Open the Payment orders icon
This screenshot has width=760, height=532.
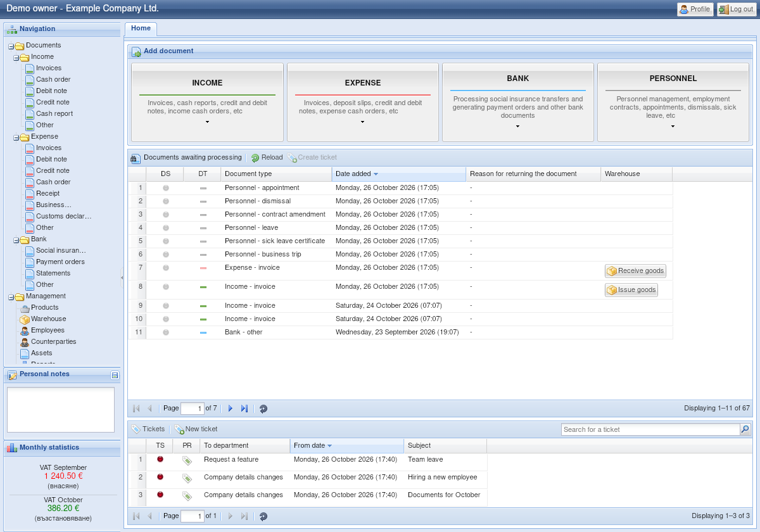coord(30,262)
